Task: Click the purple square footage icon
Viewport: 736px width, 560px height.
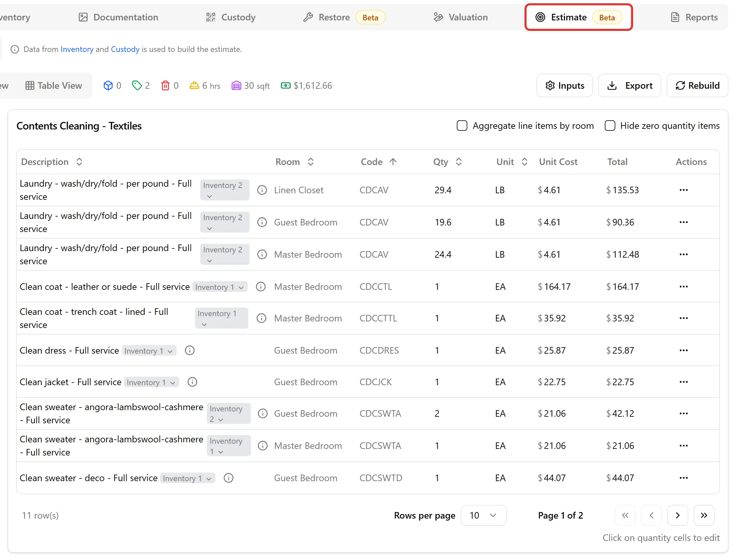Action: tap(236, 86)
